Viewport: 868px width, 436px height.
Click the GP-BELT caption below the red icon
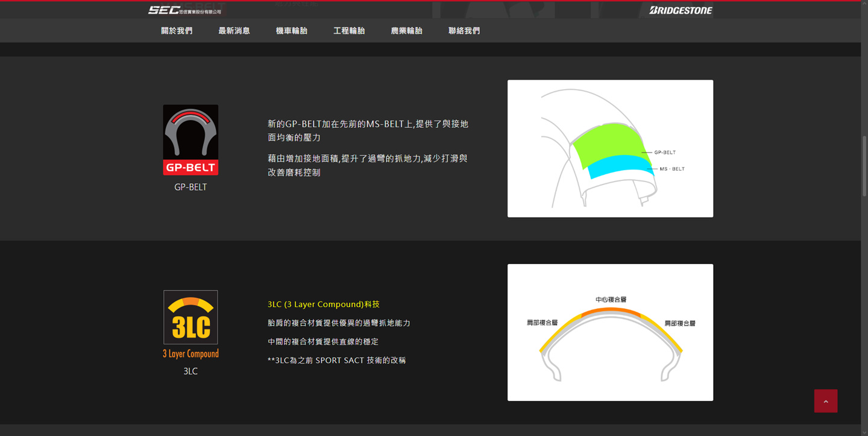pos(190,187)
